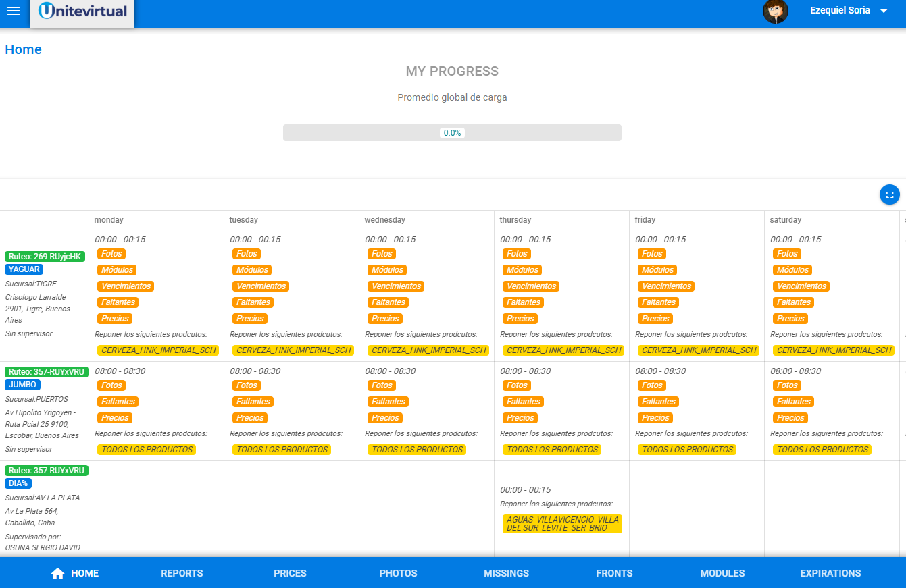The height and width of the screenshot is (588, 906).
Task: Click TODOS LOS PRODUCTOS in Friday's JUMBO row
Action: point(686,449)
